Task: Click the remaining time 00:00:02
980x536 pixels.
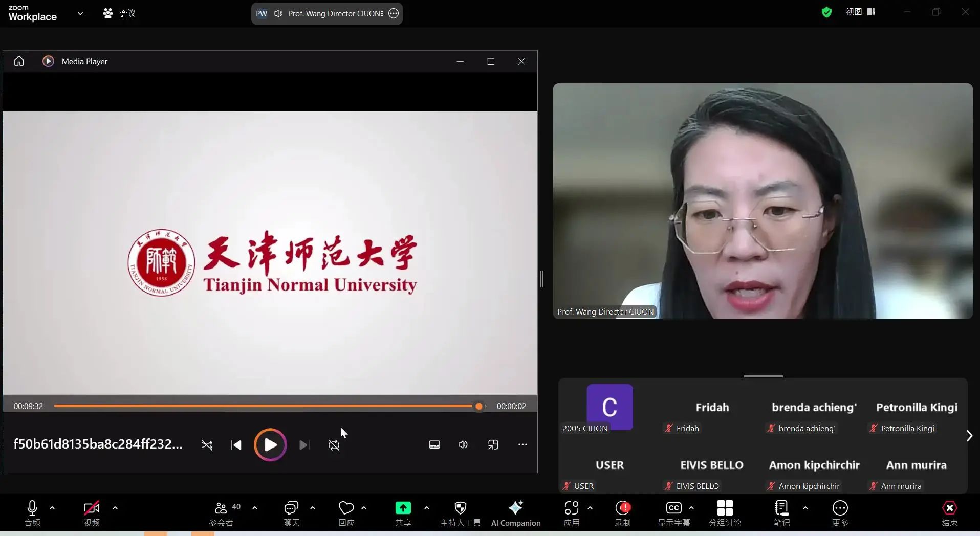Action: [x=511, y=406]
